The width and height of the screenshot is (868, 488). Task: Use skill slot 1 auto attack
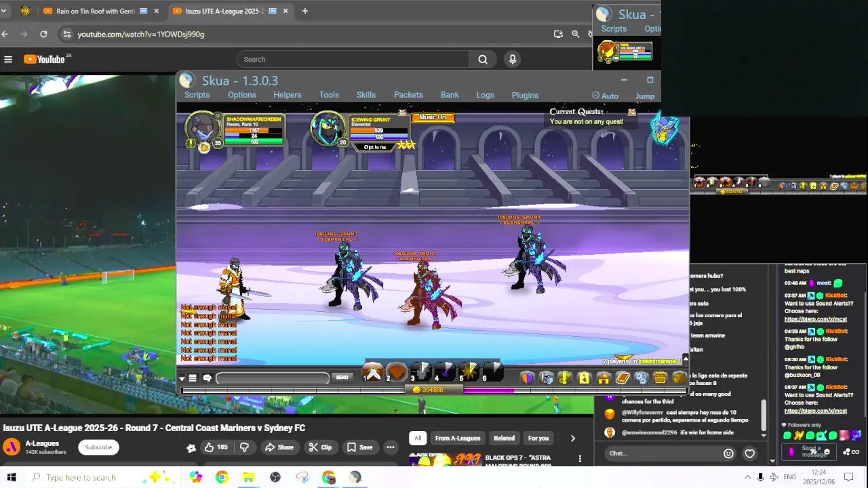[372, 372]
